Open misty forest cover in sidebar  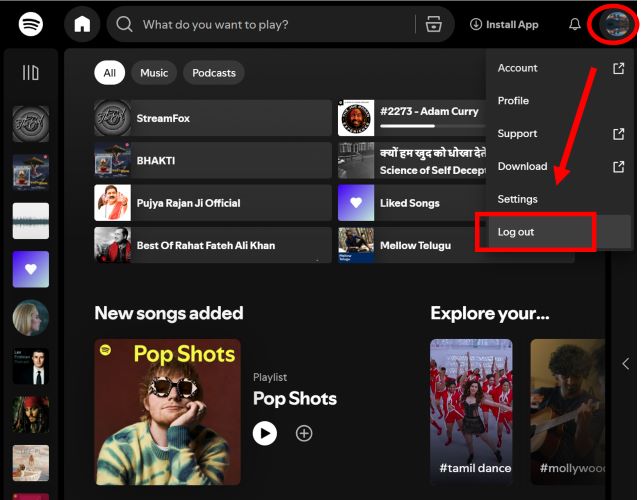click(x=30, y=221)
